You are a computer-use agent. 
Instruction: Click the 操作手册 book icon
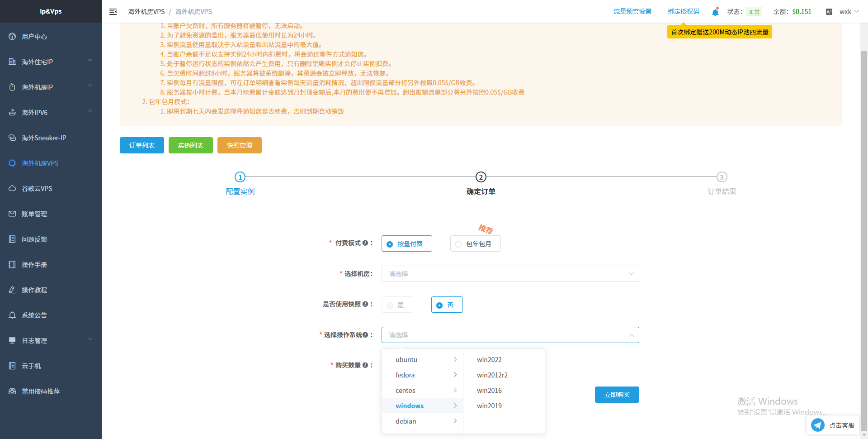coord(12,264)
